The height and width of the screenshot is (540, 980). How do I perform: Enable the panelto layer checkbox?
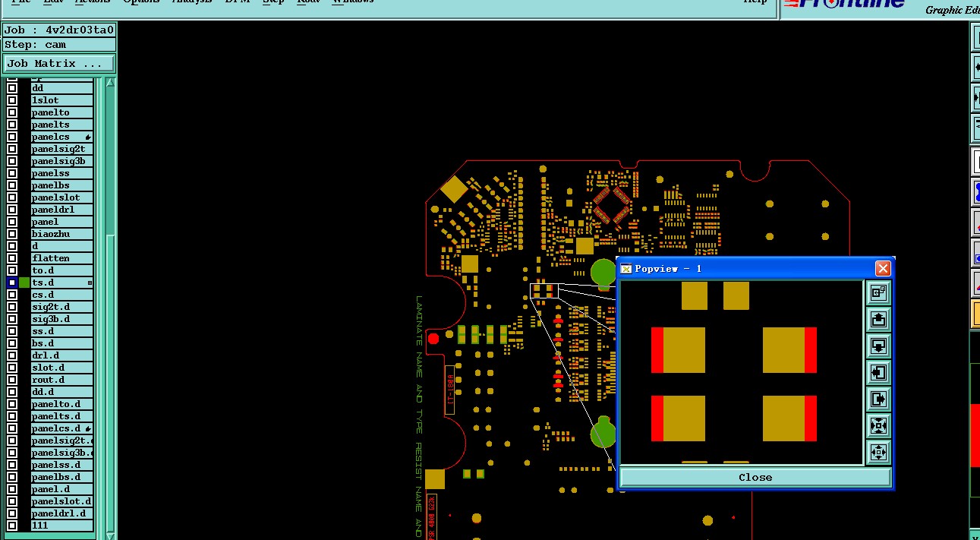click(x=12, y=112)
